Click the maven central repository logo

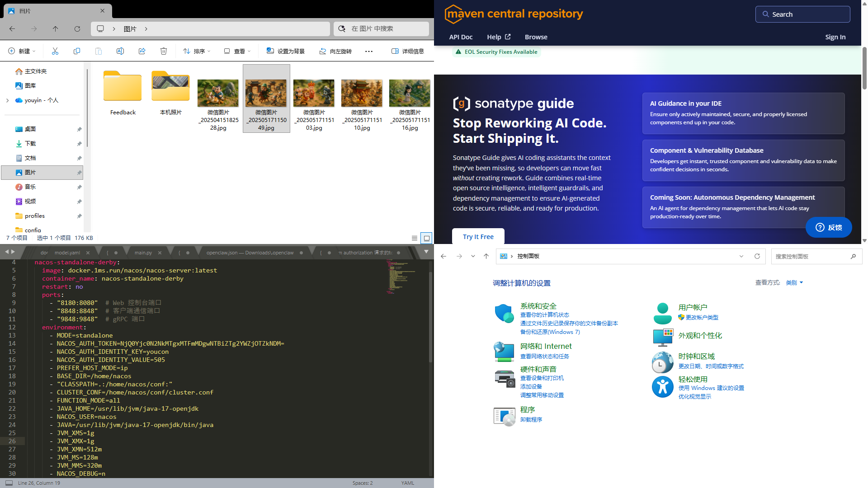click(514, 14)
